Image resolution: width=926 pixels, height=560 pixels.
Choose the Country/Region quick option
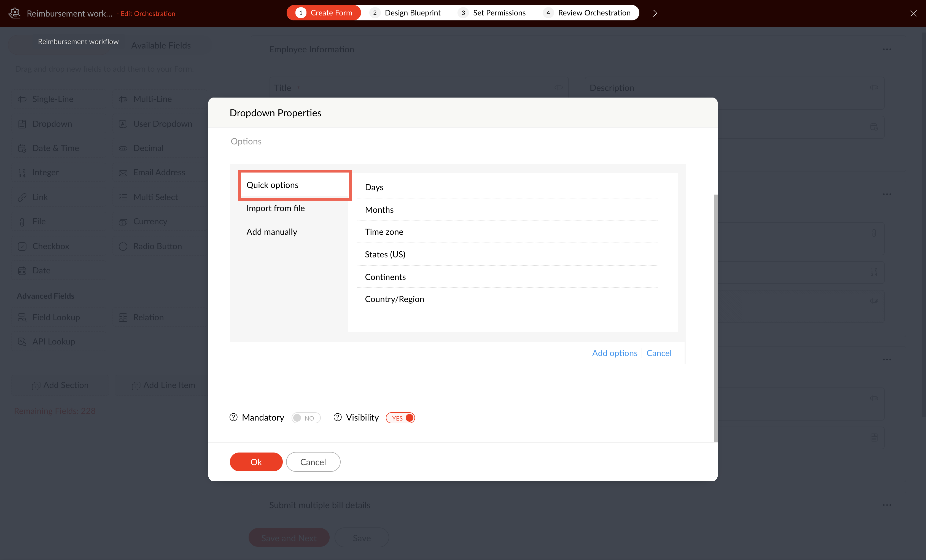pos(394,299)
